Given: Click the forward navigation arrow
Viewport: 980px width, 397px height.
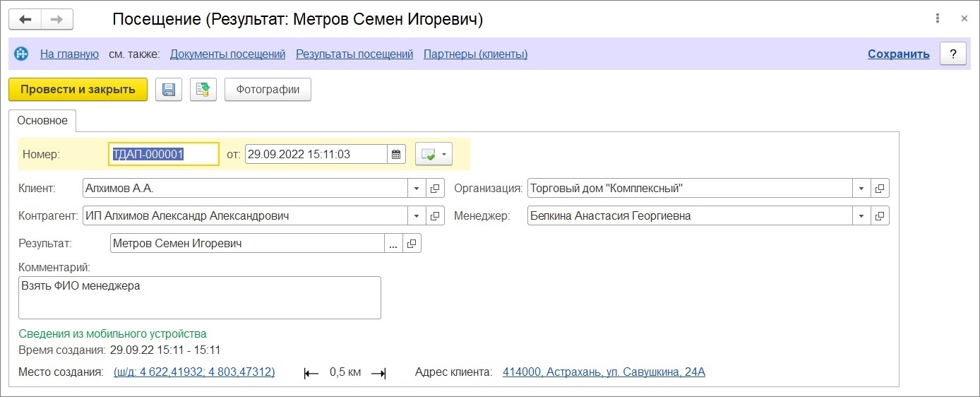Looking at the screenshot, I should point(57,19).
